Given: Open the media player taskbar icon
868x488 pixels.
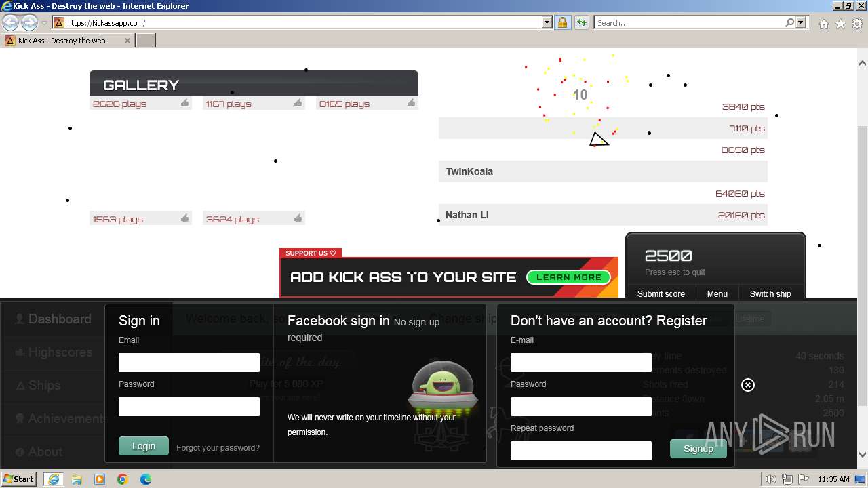Looking at the screenshot, I should tap(100, 479).
